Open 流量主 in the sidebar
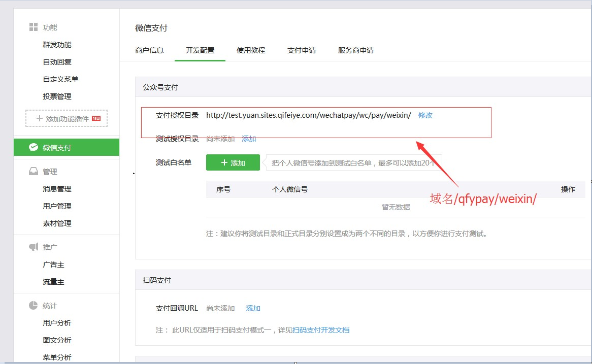This screenshot has height=364, width=592. (x=53, y=282)
